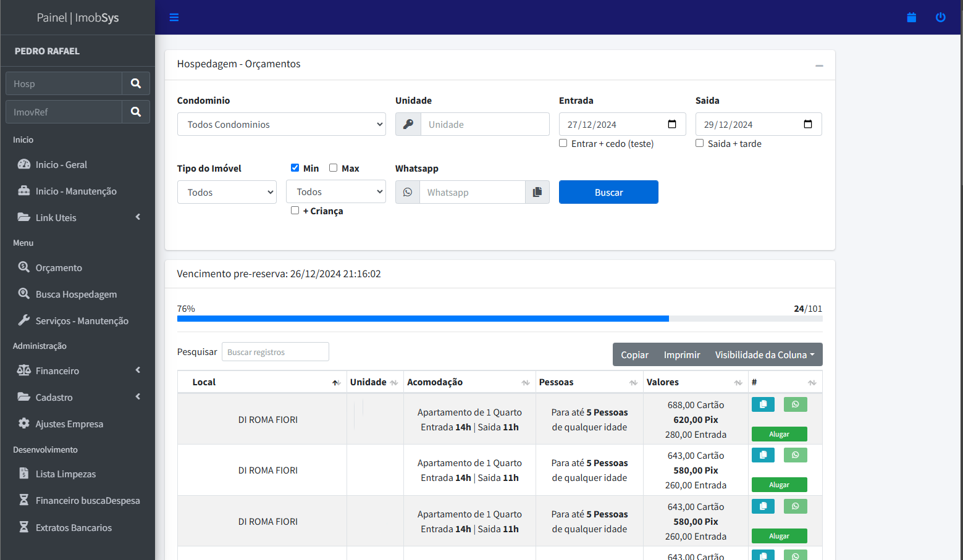Open Busca Hospedagem in the sidebar
Screen dimensions: 963x560
[x=76, y=295]
